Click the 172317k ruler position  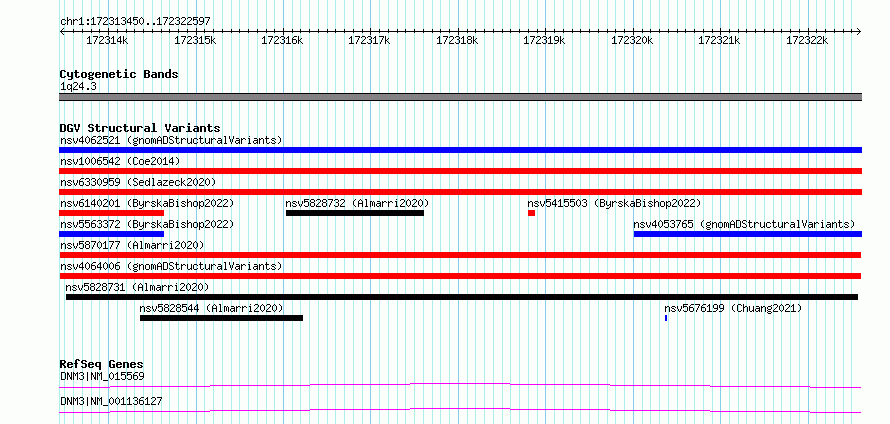(x=370, y=41)
